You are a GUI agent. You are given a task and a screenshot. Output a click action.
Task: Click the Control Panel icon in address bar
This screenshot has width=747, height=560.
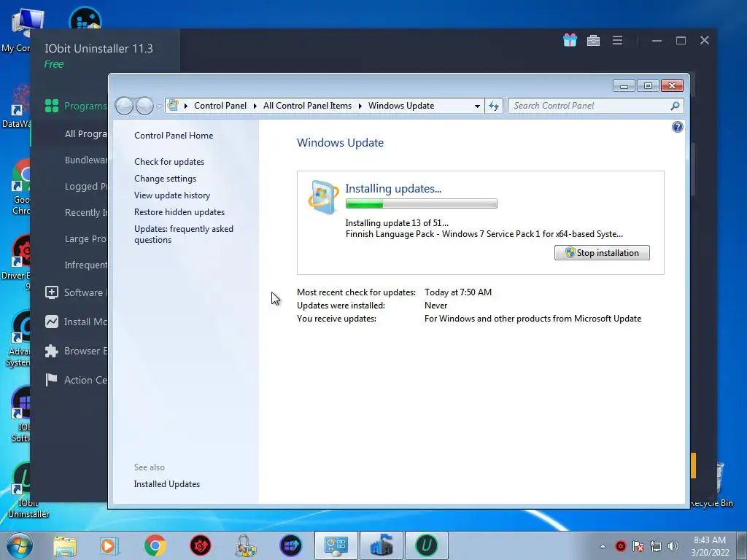(x=173, y=105)
